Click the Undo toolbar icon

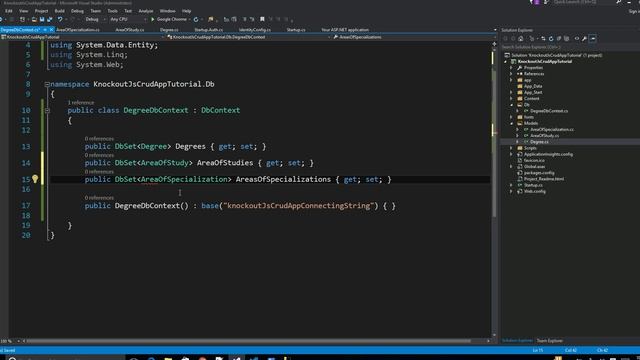coord(60,19)
